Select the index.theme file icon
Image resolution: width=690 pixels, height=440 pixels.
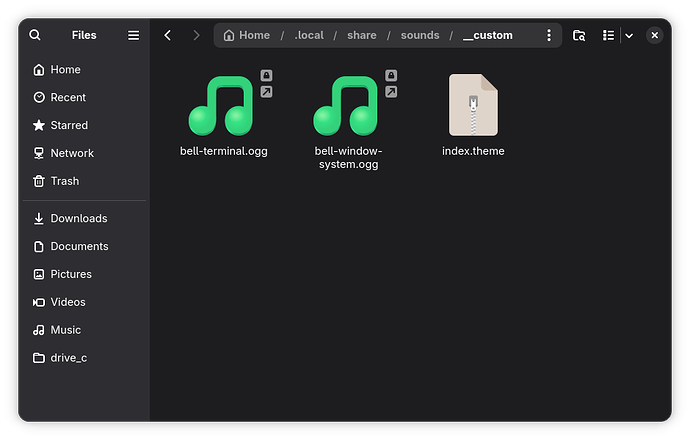point(473,105)
